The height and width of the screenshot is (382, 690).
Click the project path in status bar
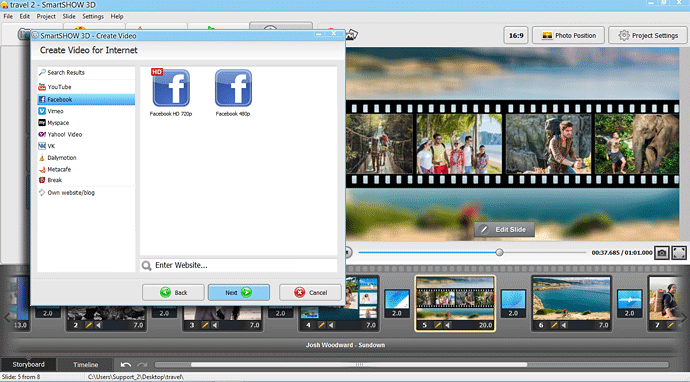[136, 377]
